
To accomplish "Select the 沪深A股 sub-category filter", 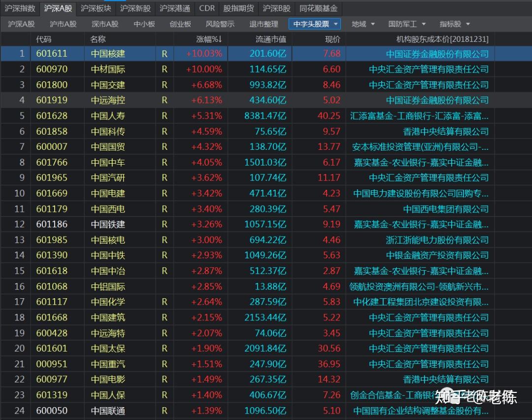I will (21, 24).
